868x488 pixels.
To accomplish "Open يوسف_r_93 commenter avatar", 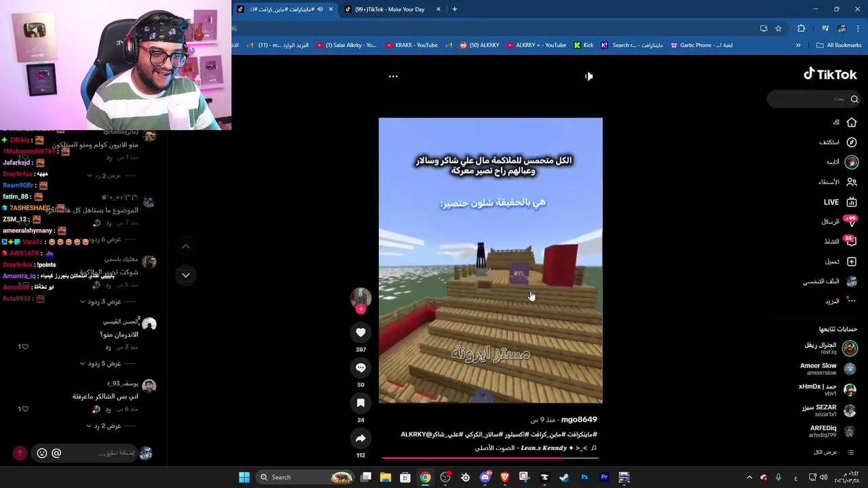I will [149, 386].
